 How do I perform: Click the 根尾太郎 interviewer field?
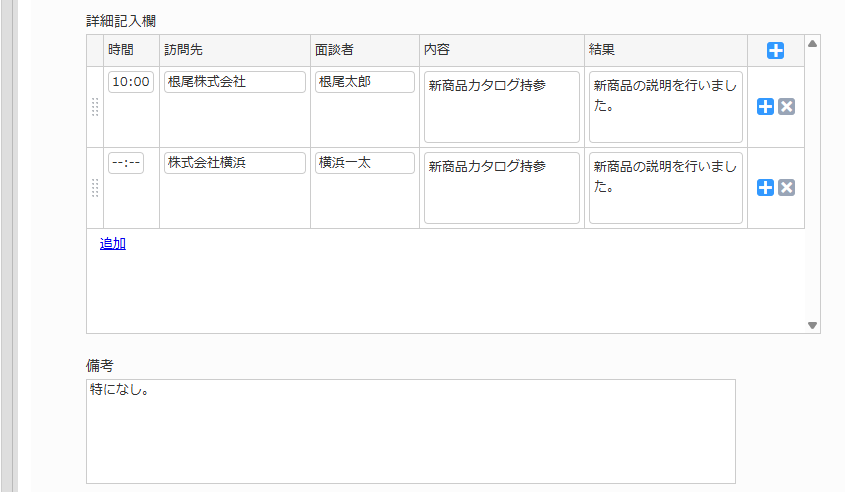tap(365, 82)
